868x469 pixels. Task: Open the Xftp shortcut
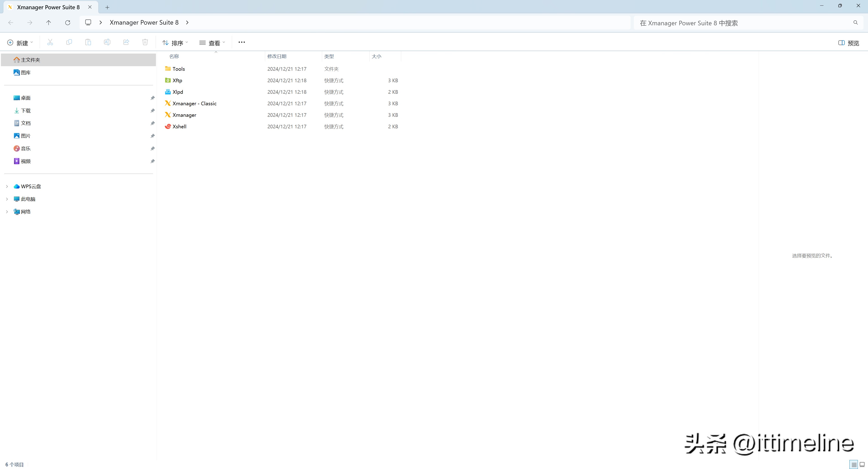[177, 80]
